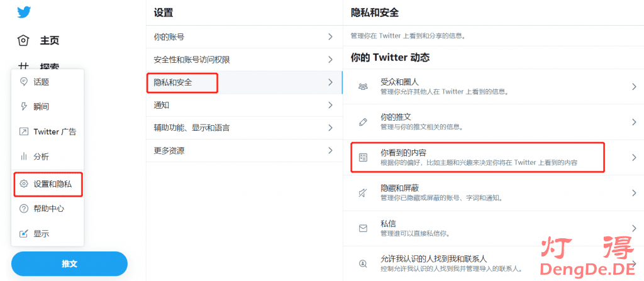
Task: Open 设置和隐私 menu entry
Action: pos(48,184)
